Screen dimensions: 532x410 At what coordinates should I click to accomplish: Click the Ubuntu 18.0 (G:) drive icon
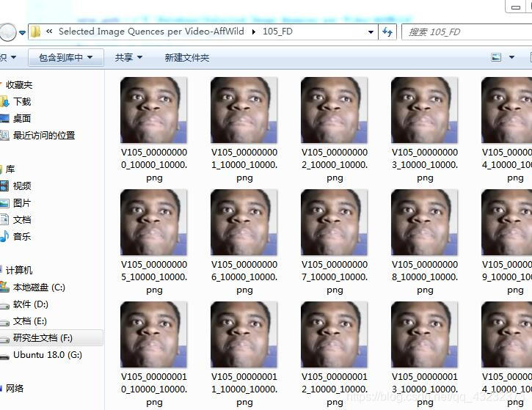[4, 356]
